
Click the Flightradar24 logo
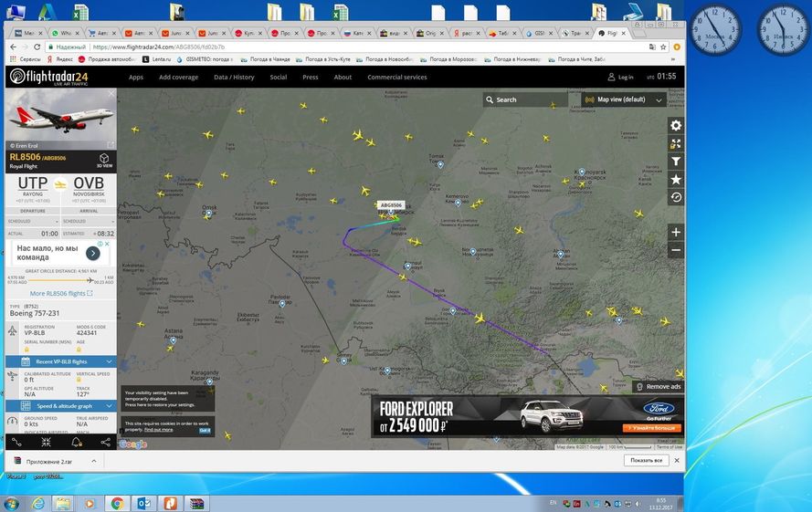tap(49, 78)
